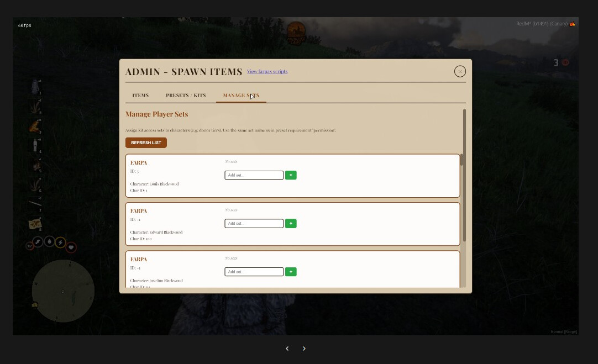The image size is (598, 364).
Task: Click the 'ID: 3' text
Action: click(x=134, y=171)
